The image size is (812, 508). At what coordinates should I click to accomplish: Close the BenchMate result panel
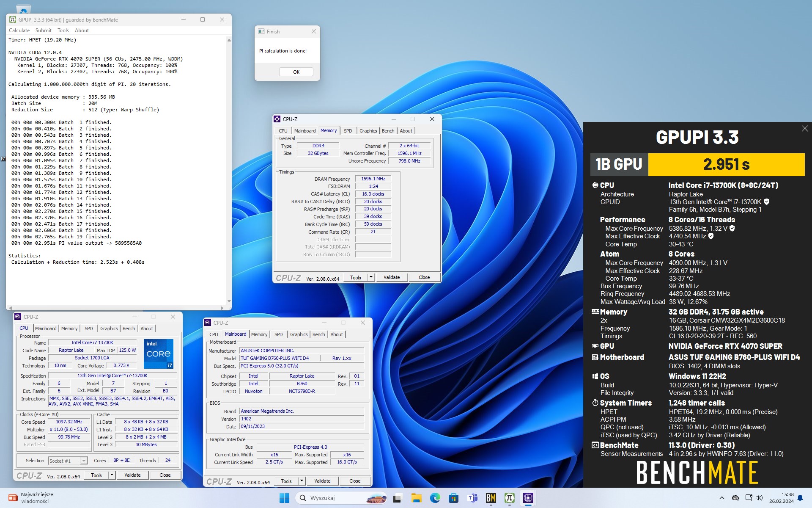(804, 129)
